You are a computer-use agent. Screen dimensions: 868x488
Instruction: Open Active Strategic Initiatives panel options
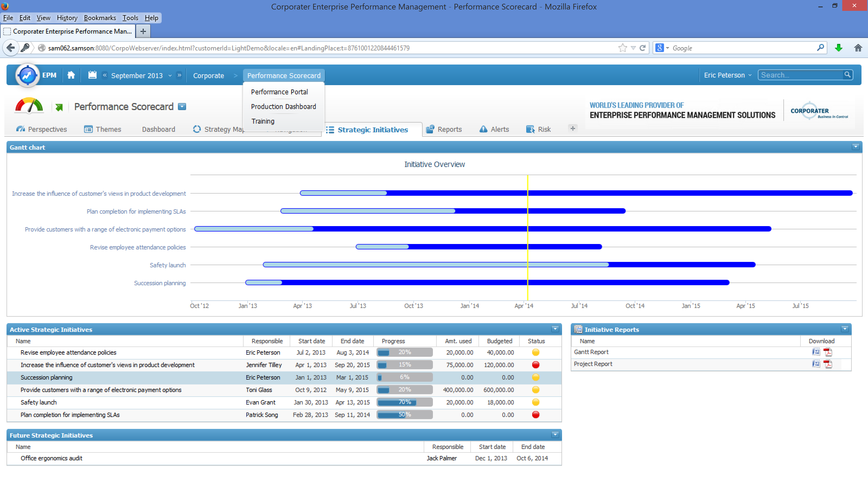tap(555, 329)
